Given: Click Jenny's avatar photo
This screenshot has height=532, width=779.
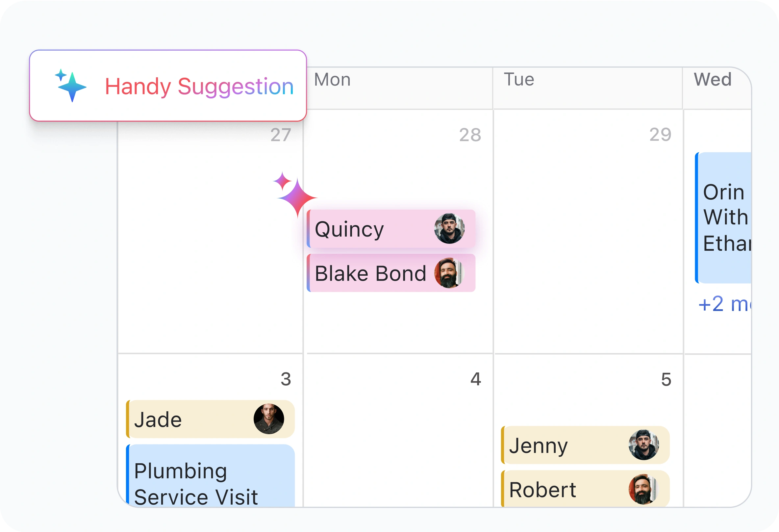Looking at the screenshot, I should point(643,445).
